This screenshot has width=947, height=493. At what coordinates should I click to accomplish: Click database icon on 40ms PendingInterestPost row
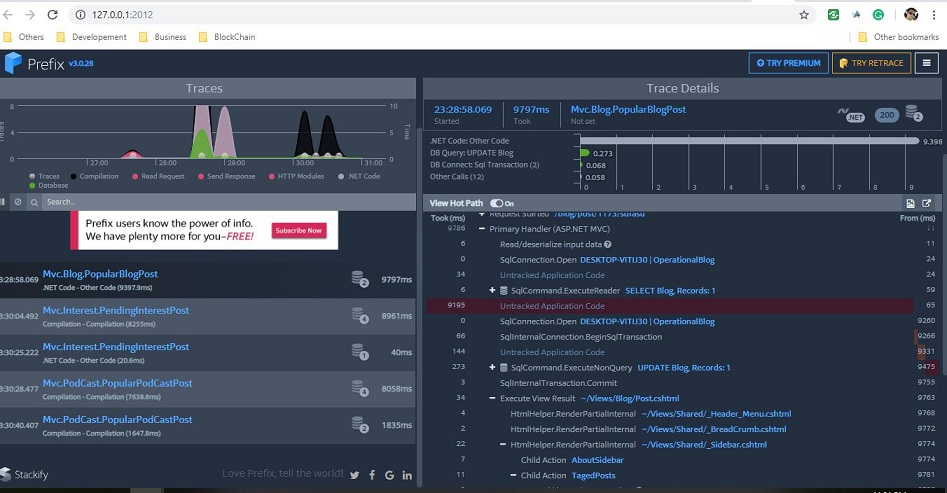pos(360,352)
